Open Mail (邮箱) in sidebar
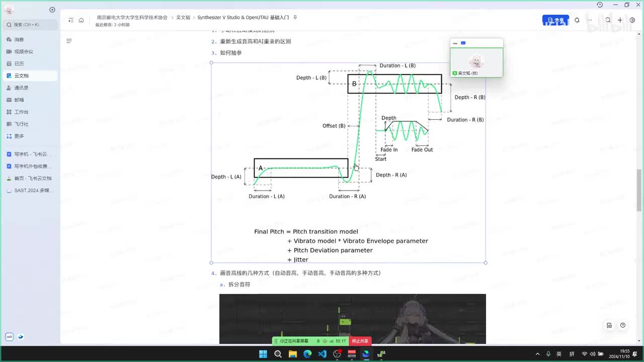This screenshot has height=362, width=644. pos(29,100)
